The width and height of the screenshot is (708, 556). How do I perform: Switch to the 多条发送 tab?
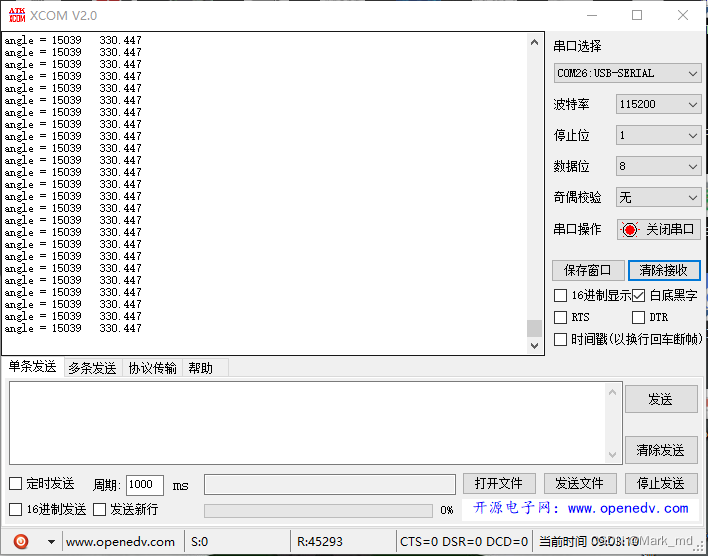pyautogui.click(x=93, y=368)
